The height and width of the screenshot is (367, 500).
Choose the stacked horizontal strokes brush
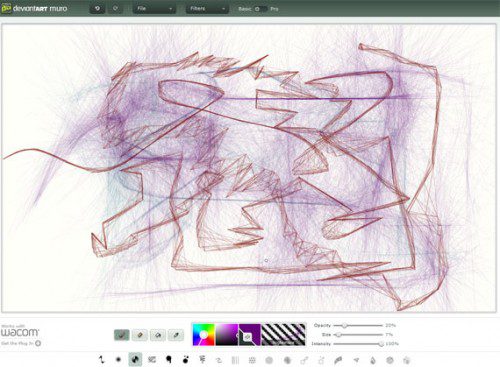[x=202, y=360]
